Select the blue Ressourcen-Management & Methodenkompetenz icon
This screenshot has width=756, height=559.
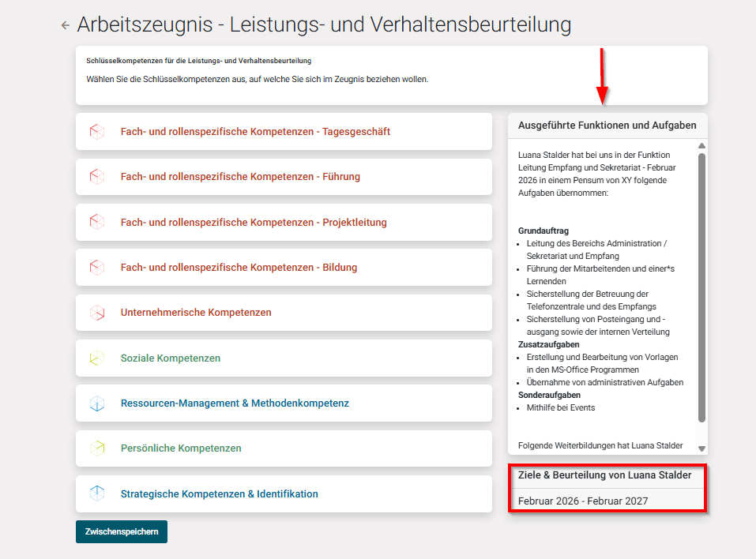coord(98,403)
